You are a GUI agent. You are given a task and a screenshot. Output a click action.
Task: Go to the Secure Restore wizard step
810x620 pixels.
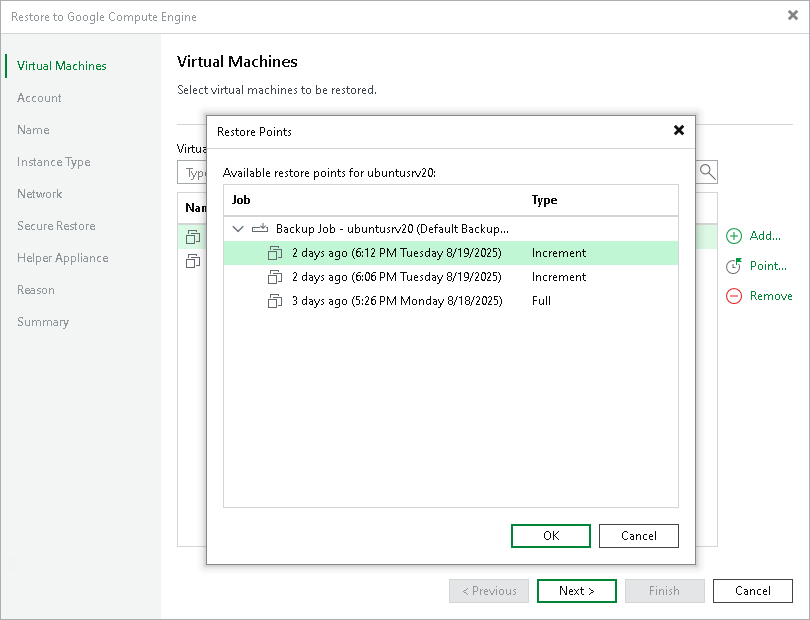coord(56,226)
